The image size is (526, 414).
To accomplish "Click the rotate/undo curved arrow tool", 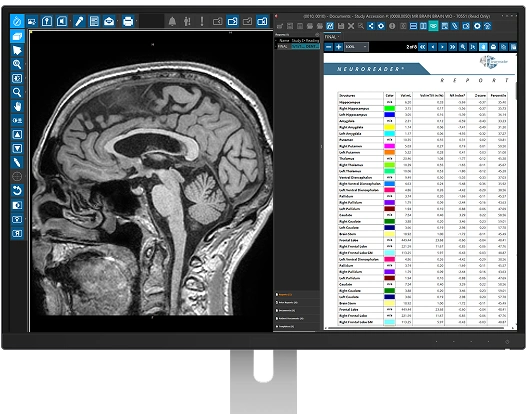I will tap(17, 191).
